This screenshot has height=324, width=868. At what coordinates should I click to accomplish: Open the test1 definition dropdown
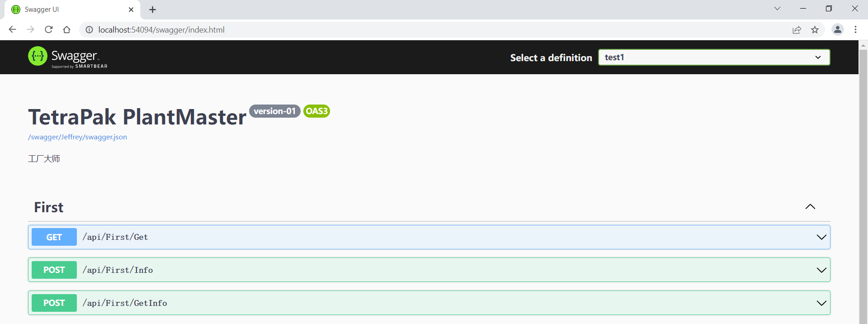(x=714, y=57)
